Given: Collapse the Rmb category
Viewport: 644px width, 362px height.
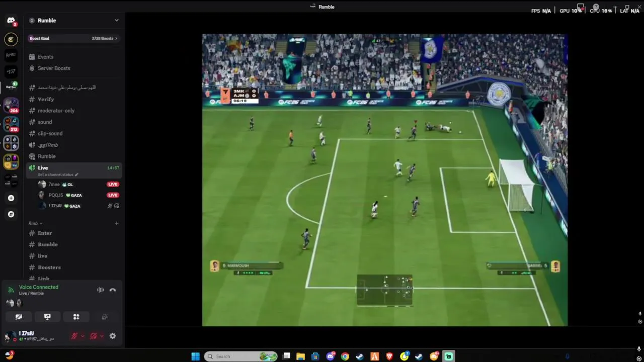Looking at the screenshot, I should 35,223.
